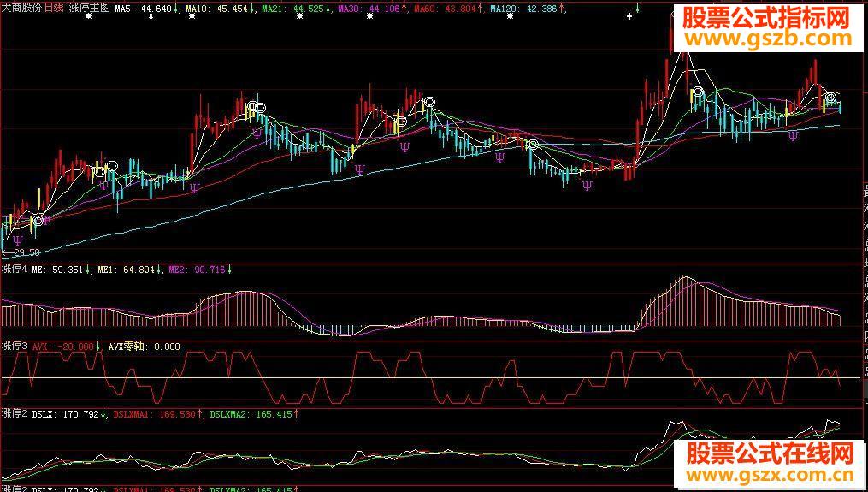
Task: Click the 涨停3 indicator panel name
Action: coord(15,347)
